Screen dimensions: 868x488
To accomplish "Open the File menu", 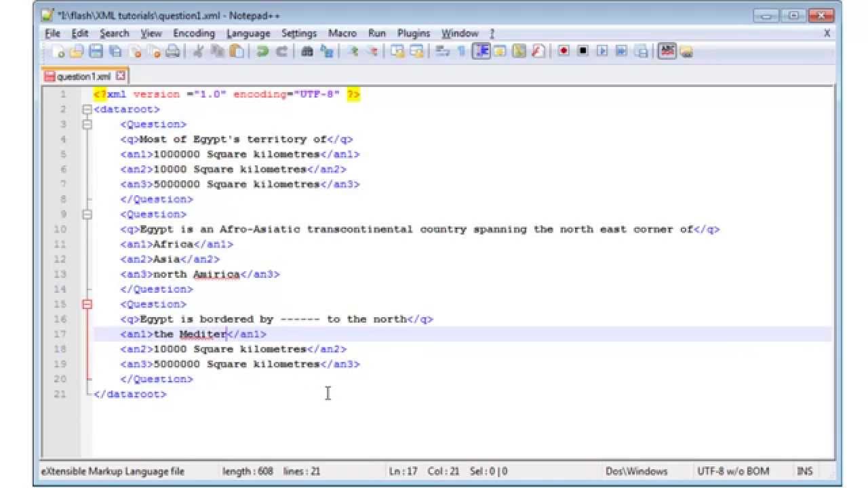I will (52, 33).
